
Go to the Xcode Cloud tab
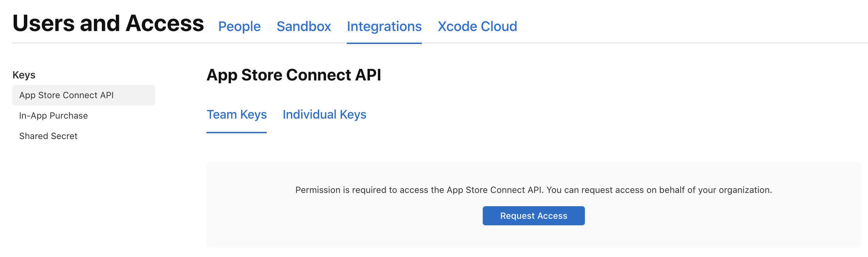click(477, 27)
